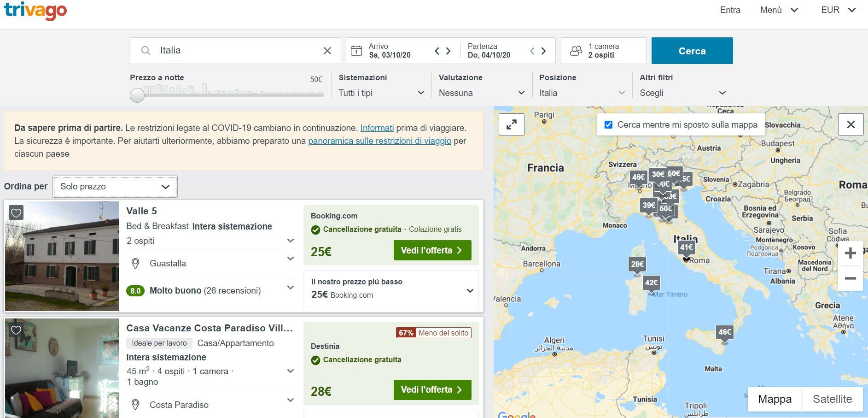Zoom in on the map
The height and width of the screenshot is (418, 868).
[x=851, y=253]
